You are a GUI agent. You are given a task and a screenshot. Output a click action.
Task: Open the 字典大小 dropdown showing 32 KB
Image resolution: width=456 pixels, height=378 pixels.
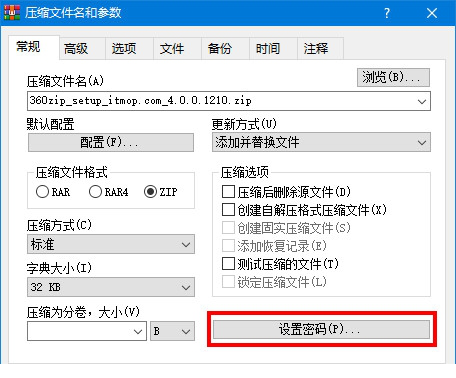pos(111,287)
